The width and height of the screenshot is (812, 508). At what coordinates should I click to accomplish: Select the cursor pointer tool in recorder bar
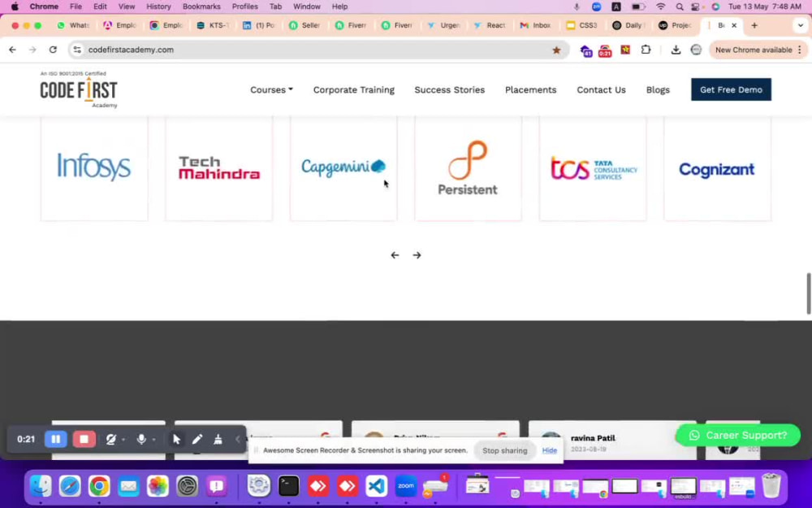[176, 439]
